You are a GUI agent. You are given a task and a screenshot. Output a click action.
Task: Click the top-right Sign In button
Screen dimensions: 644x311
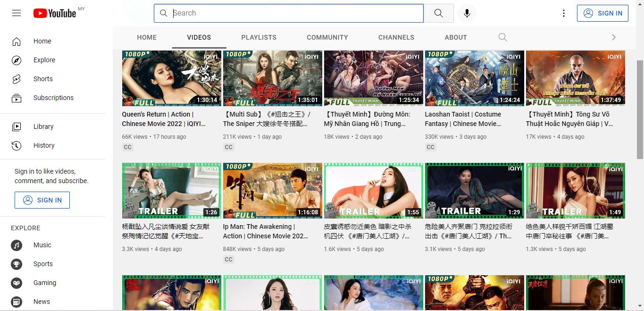coord(602,13)
